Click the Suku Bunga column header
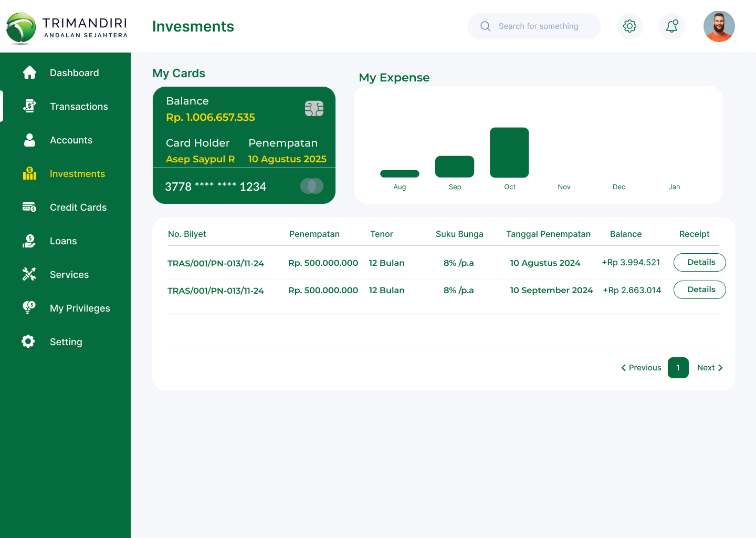 point(459,234)
